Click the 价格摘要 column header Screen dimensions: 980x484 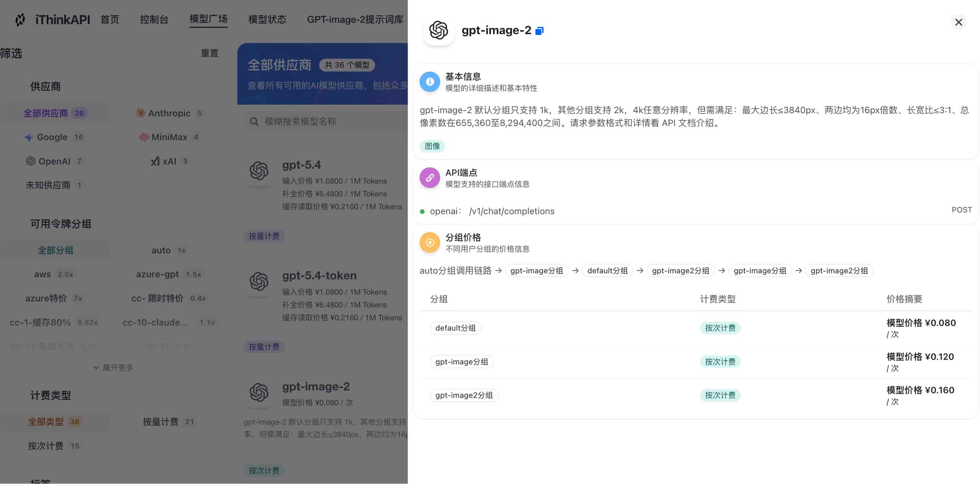pos(904,299)
